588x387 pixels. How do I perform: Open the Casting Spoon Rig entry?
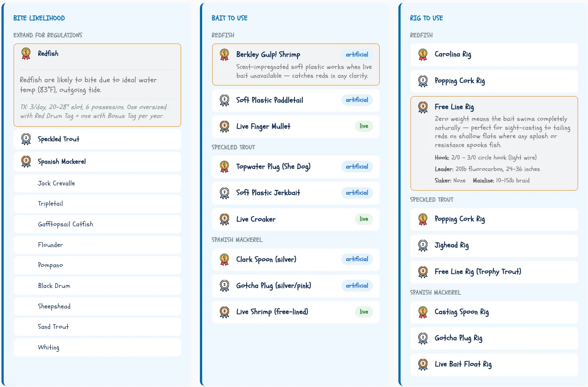pyautogui.click(x=494, y=312)
